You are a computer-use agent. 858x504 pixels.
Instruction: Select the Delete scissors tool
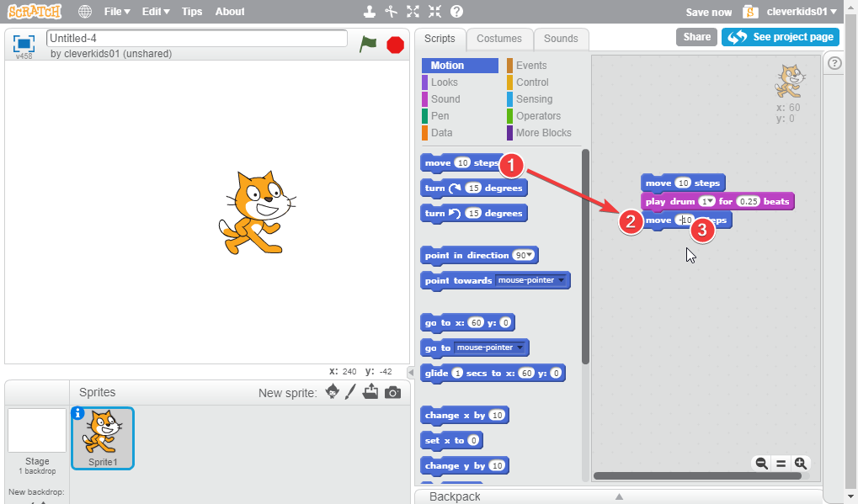point(392,12)
